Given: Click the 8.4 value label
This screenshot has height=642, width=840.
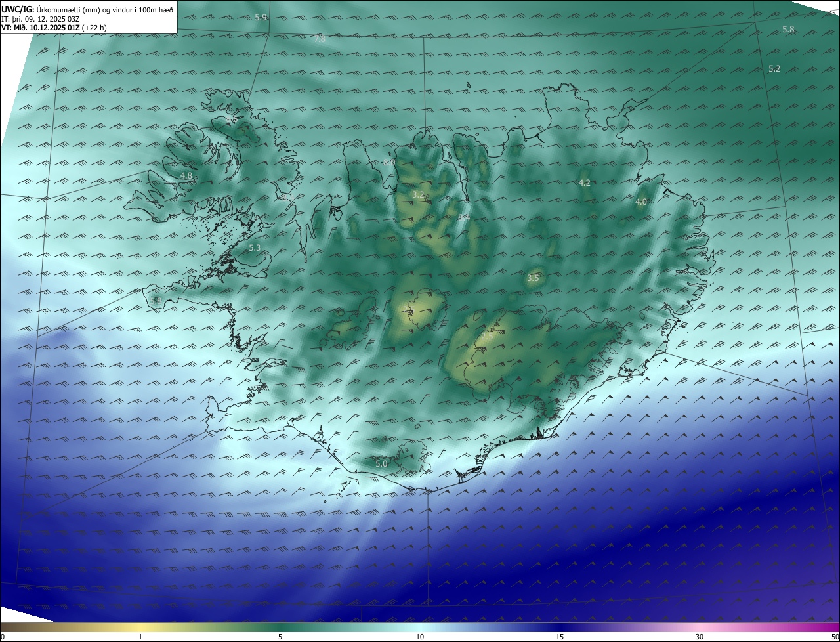Looking at the screenshot, I should [464, 217].
